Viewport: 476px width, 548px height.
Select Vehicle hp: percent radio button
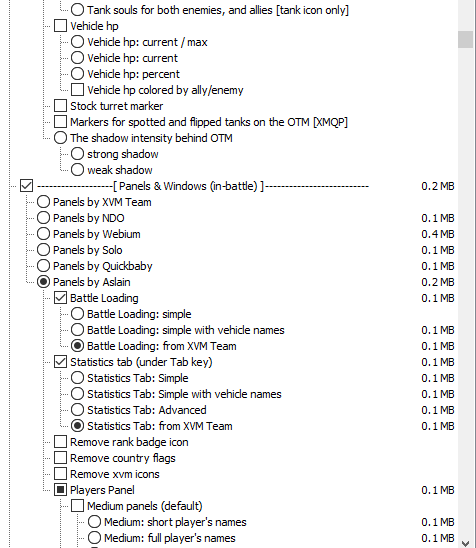click(x=77, y=74)
